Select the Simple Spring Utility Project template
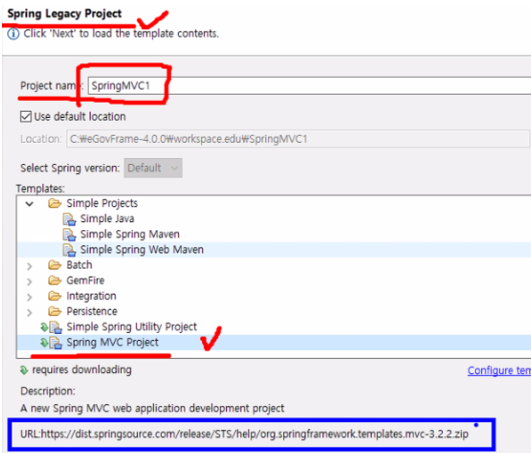This screenshot has height=453, width=531. (132, 327)
